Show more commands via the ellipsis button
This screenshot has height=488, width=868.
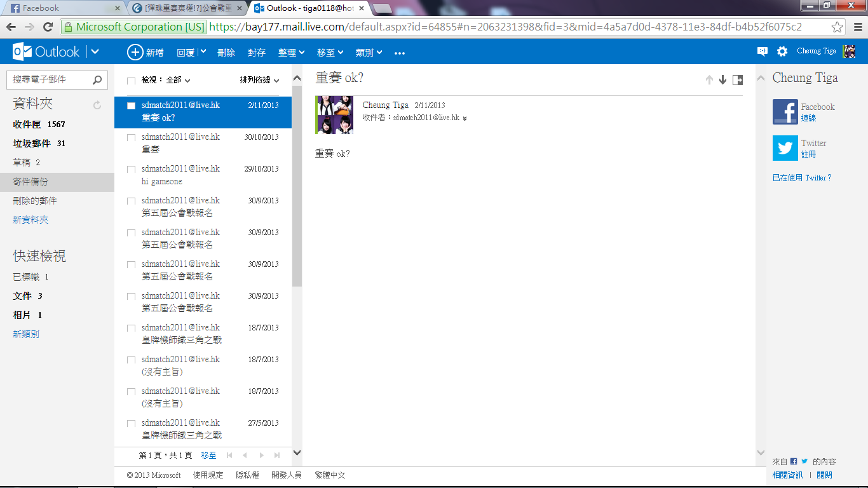[400, 53]
